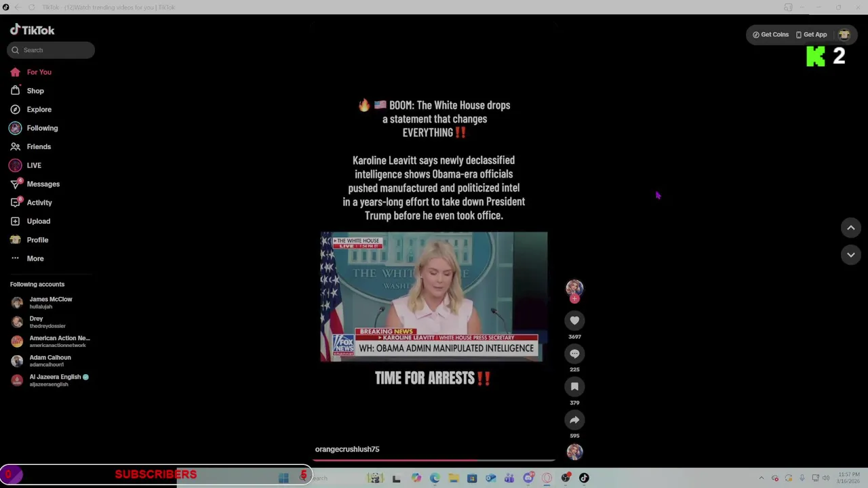The image size is (868, 488).
Task: Open the TikTok app icon in the taskbar
Action: (584, 478)
